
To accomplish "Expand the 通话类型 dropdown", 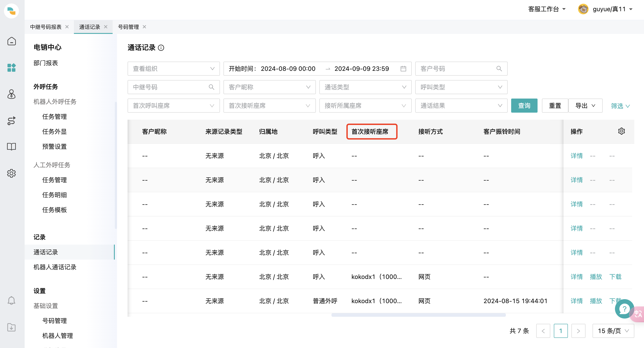I will (365, 87).
